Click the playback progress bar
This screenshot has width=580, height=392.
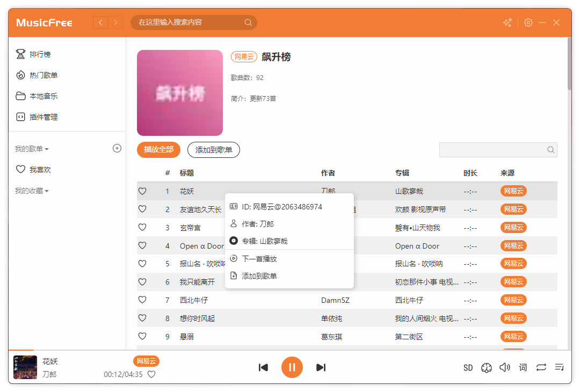[x=290, y=350]
